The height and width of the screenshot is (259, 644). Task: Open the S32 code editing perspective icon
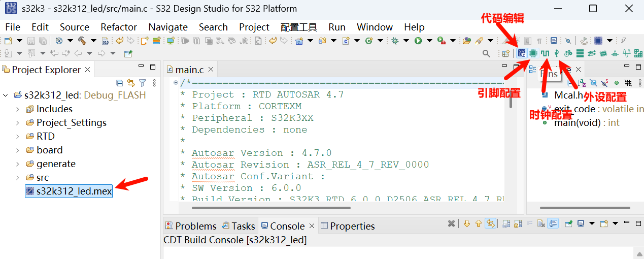point(522,53)
